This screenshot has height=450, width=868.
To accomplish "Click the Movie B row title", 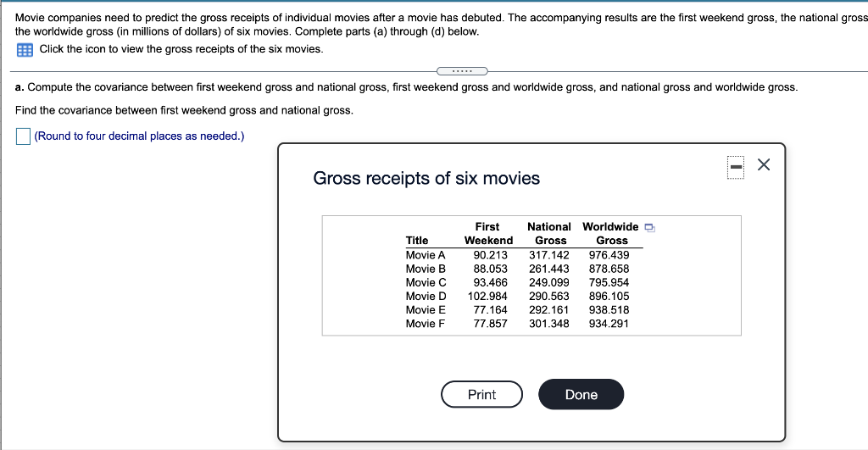I will pos(426,269).
